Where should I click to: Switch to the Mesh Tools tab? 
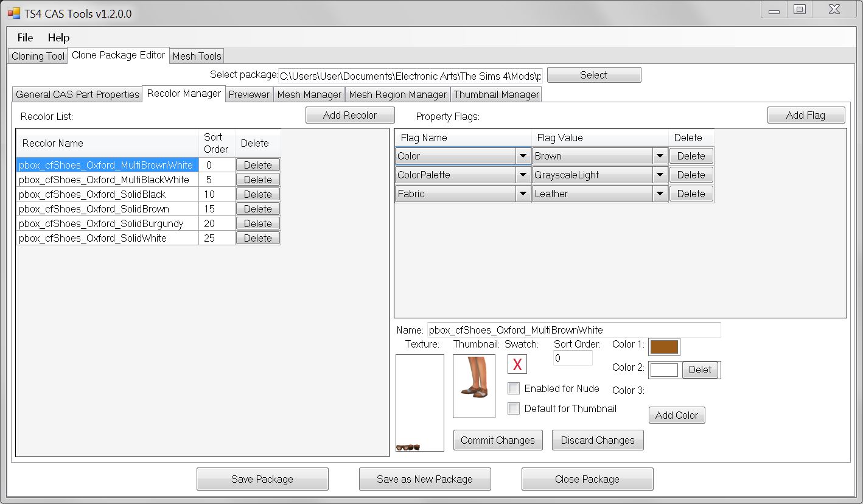tap(197, 55)
